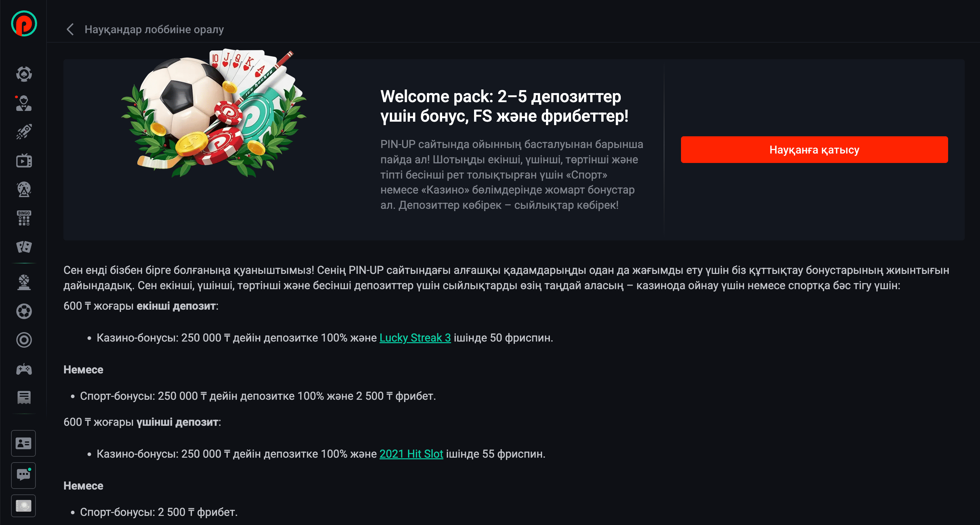Image resolution: width=980 pixels, height=525 pixels.
Task: Open the trophy ball tournaments icon
Action: click(x=24, y=283)
